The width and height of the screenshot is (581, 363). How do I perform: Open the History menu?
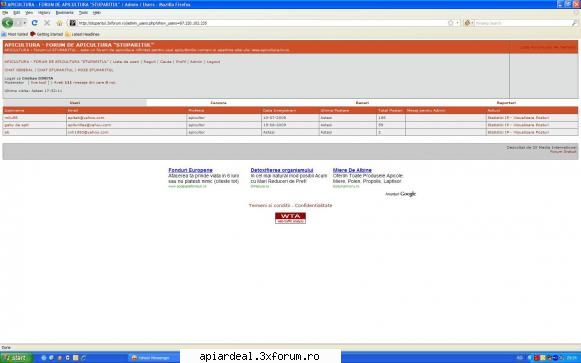pos(44,13)
